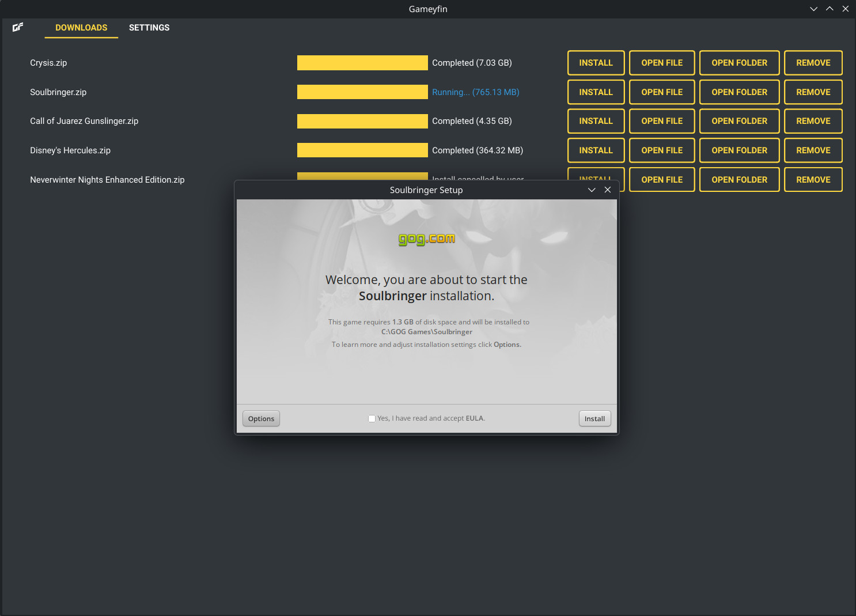Click the gog.com logo in setup

(427, 239)
